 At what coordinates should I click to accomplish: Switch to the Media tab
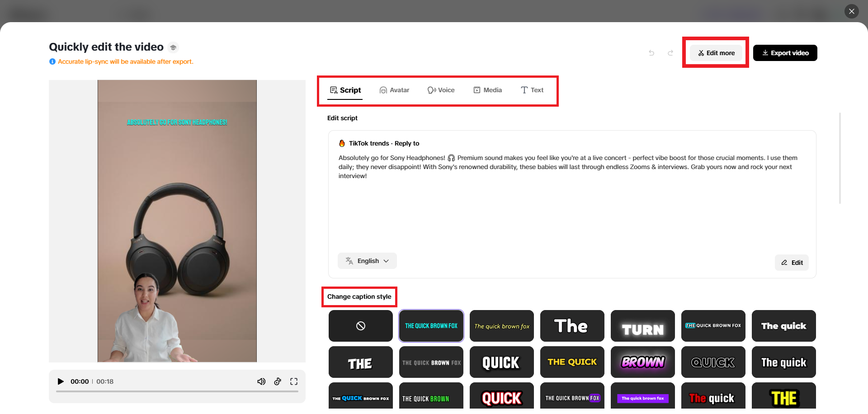[x=488, y=90]
